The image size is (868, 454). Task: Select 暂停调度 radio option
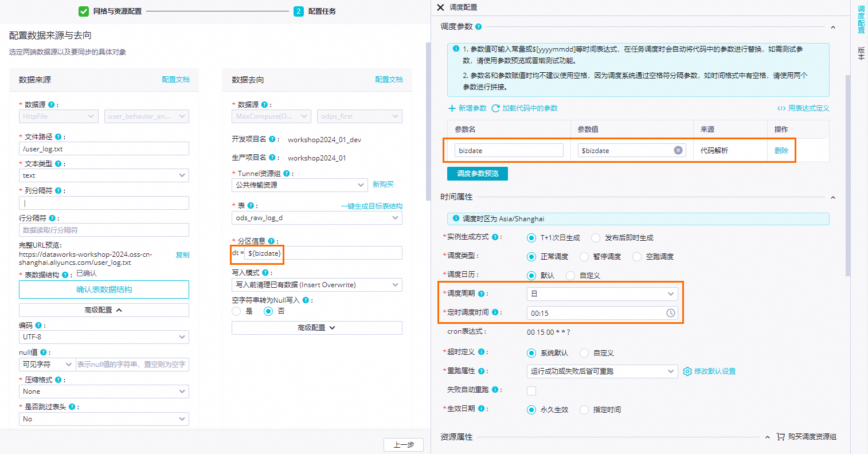point(584,257)
